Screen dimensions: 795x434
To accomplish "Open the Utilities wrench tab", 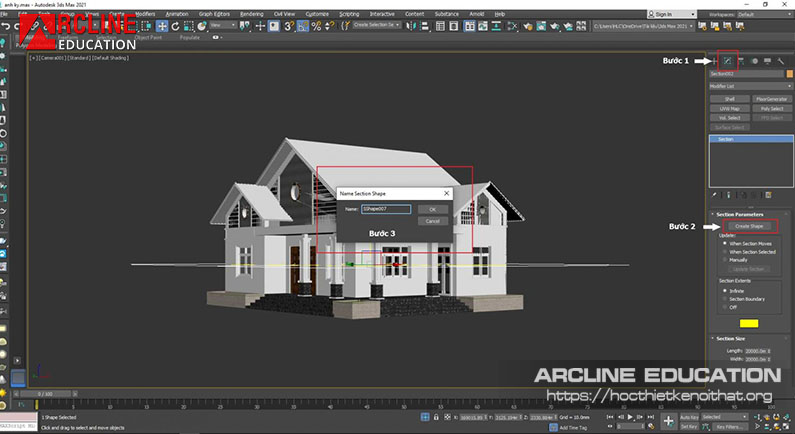I will (x=780, y=61).
